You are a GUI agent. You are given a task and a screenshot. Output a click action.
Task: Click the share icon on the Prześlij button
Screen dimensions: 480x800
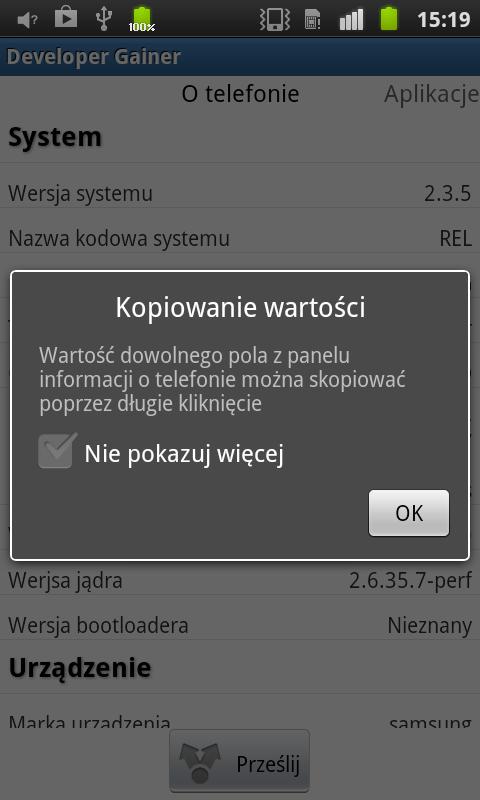[199, 763]
